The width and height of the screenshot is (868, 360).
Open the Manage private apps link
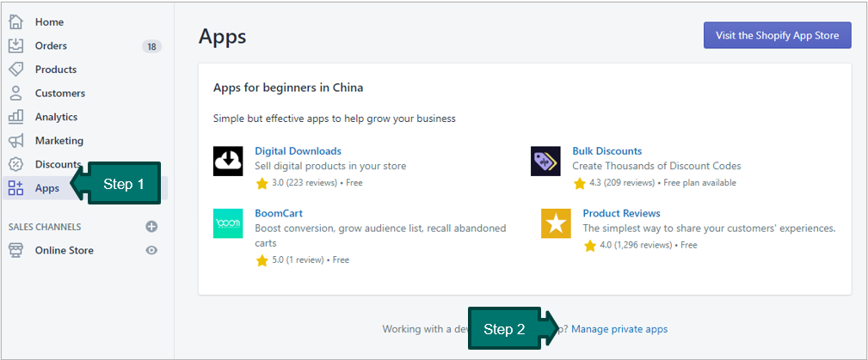[x=619, y=329]
